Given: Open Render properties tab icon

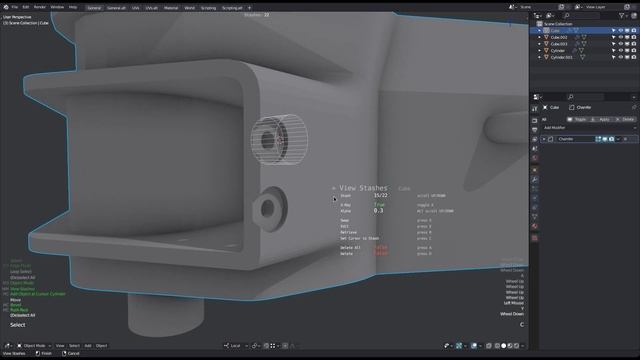Looking at the screenshot, I should (x=535, y=120).
